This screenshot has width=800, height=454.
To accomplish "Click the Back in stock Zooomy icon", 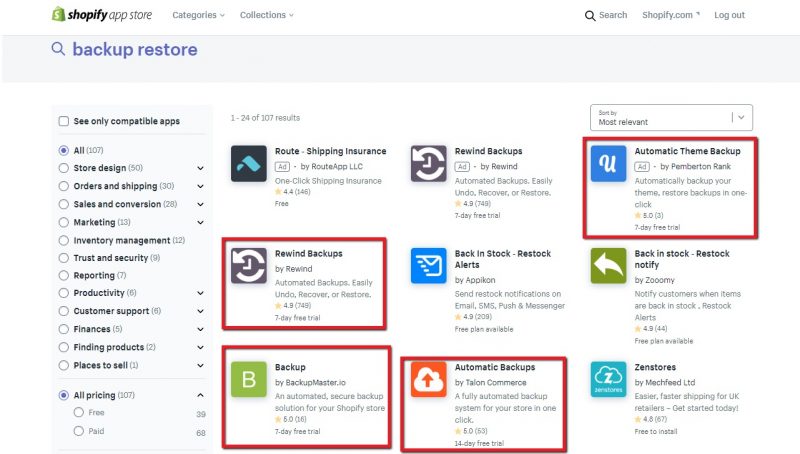I will click(x=608, y=266).
